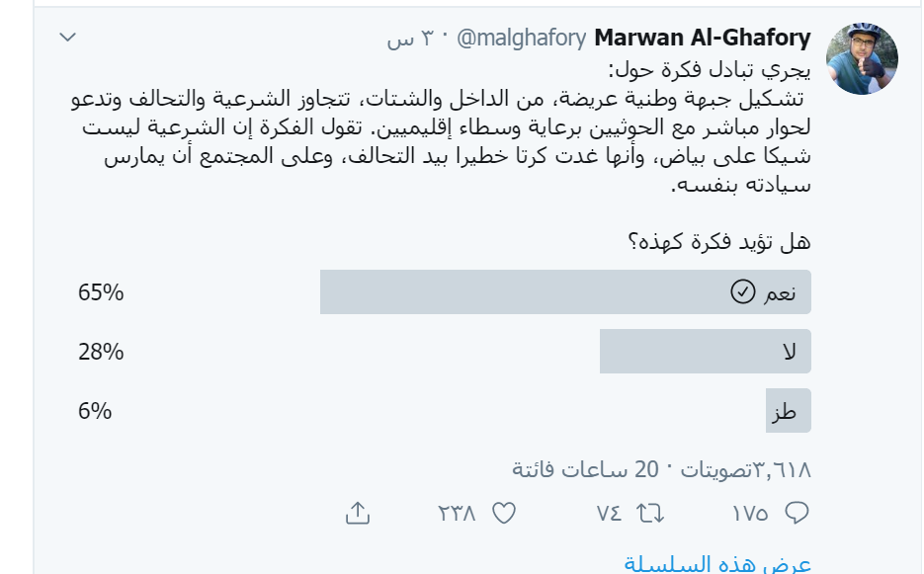Click the عرض هذه السلسلة thread link
The width and height of the screenshot is (924, 574).
tap(717, 564)
